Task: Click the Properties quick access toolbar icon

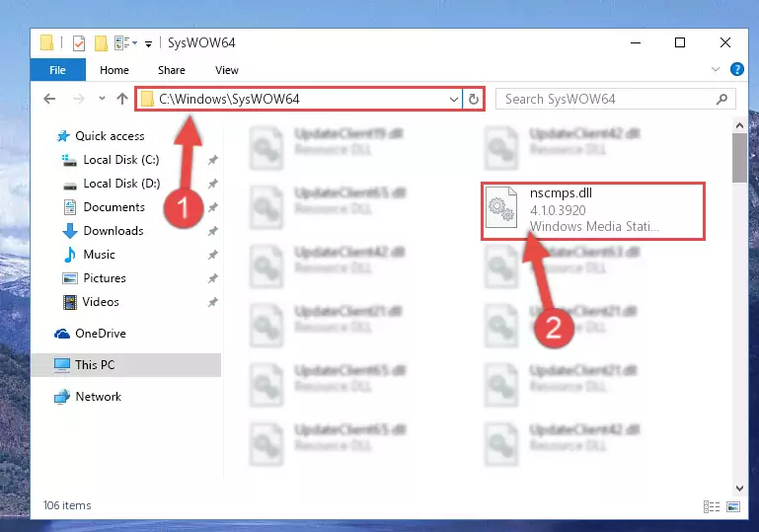Action: click(x=78, y=43)
